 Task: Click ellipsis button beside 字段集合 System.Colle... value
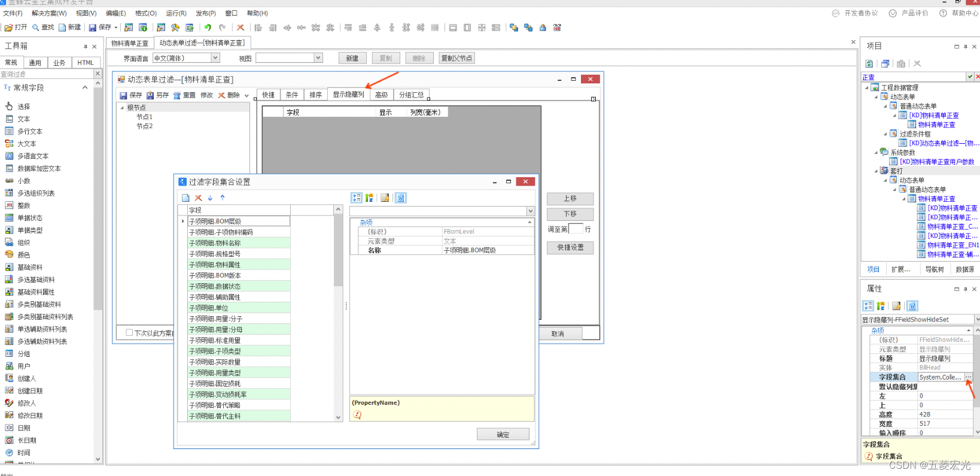[969, 377]
